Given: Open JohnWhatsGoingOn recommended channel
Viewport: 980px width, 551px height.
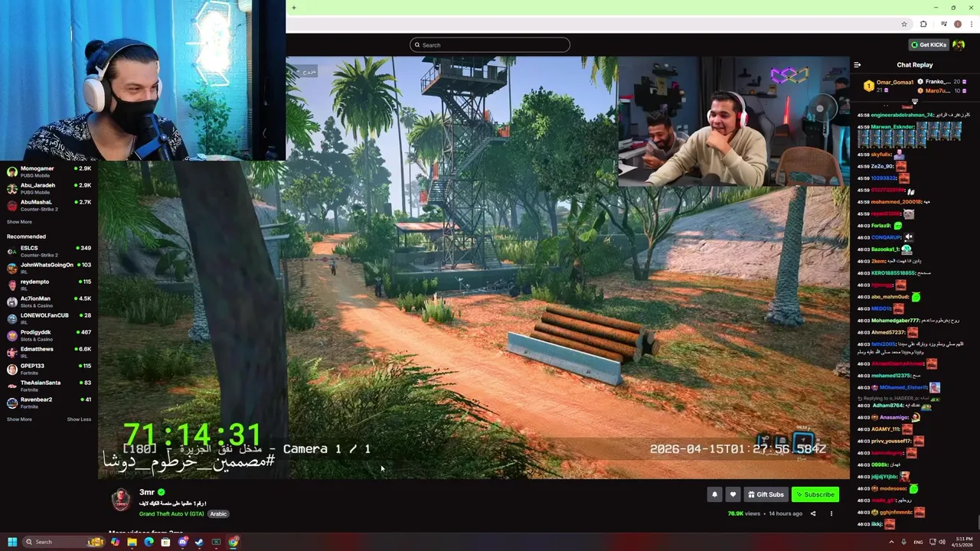Looking at the screenshot, I should click(x=49, y=268).
